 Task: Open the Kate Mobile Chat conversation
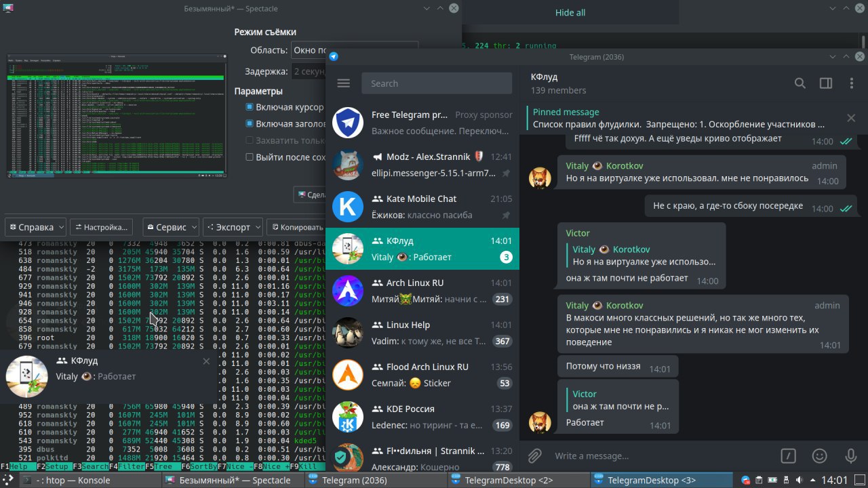[422, 207]
